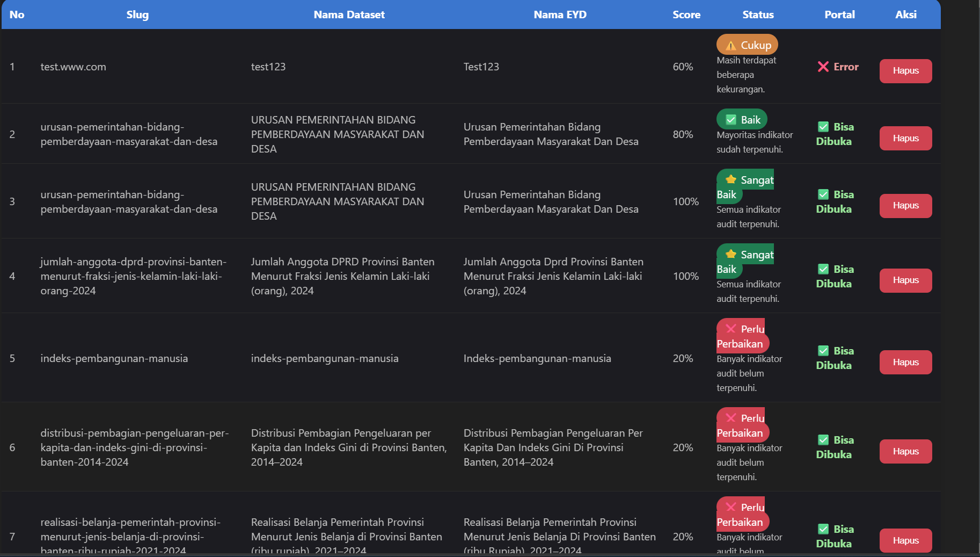The width and height of the screenshot is (980, 557).
Task: Click description 'Mayoritas indikator sudah terpenuhi.'
Action: (x=755, y=142)
